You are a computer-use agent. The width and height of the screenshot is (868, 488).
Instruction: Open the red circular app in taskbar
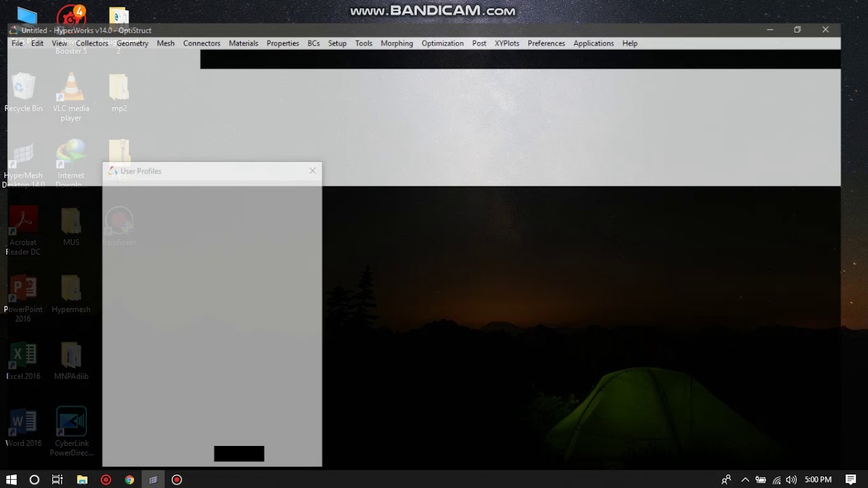pyautogui.click(x=106, y=479)
